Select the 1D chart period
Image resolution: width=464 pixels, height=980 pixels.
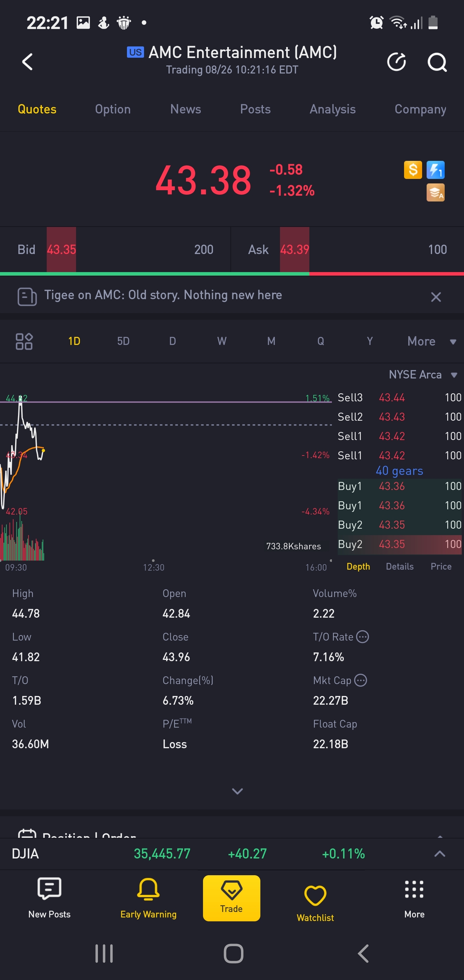point(74,341)
